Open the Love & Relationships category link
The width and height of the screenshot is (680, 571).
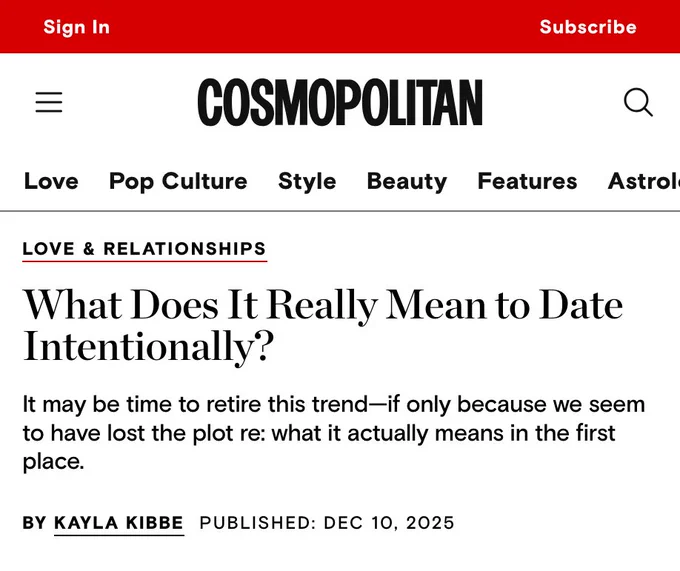pos(144,249)
